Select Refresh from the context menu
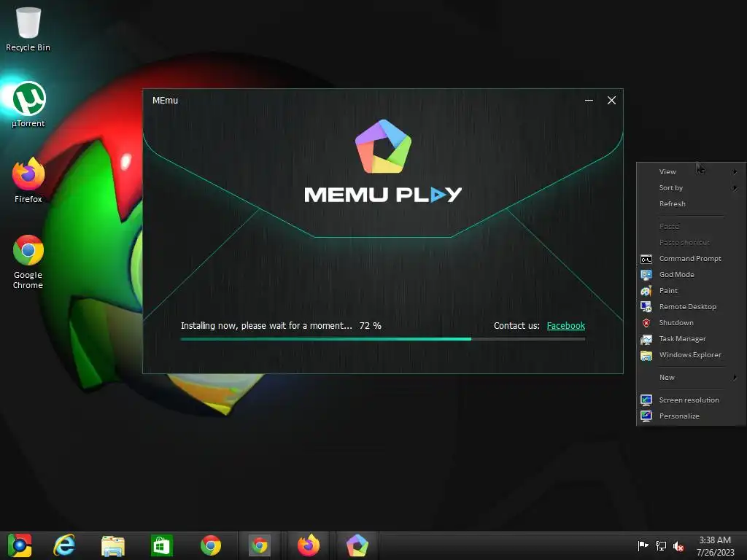747x560 pixels. coord(692,204)
